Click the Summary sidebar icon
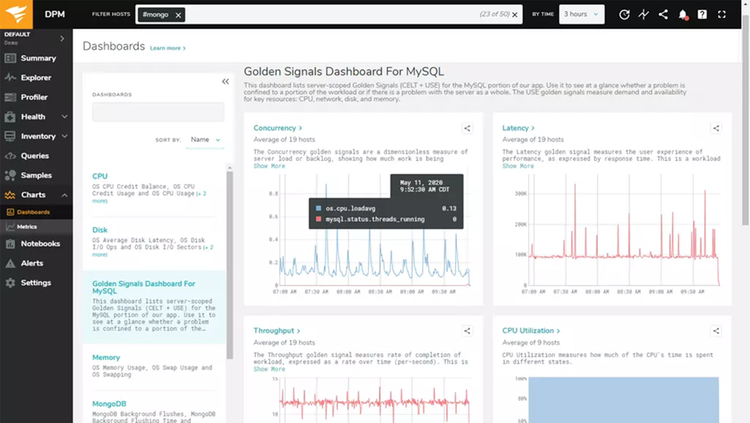Image resolution: width=750 pixels, height=423 pixels. [x=10, y=58]
